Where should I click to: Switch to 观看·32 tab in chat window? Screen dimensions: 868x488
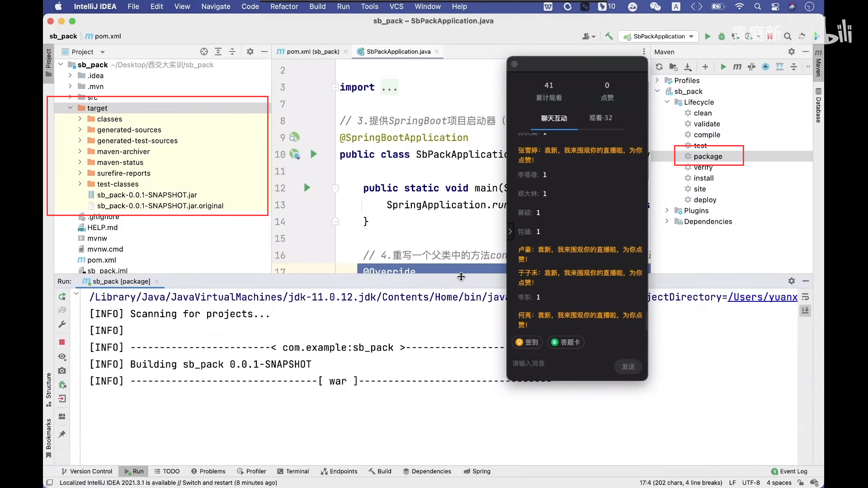[x=600, y=118]
